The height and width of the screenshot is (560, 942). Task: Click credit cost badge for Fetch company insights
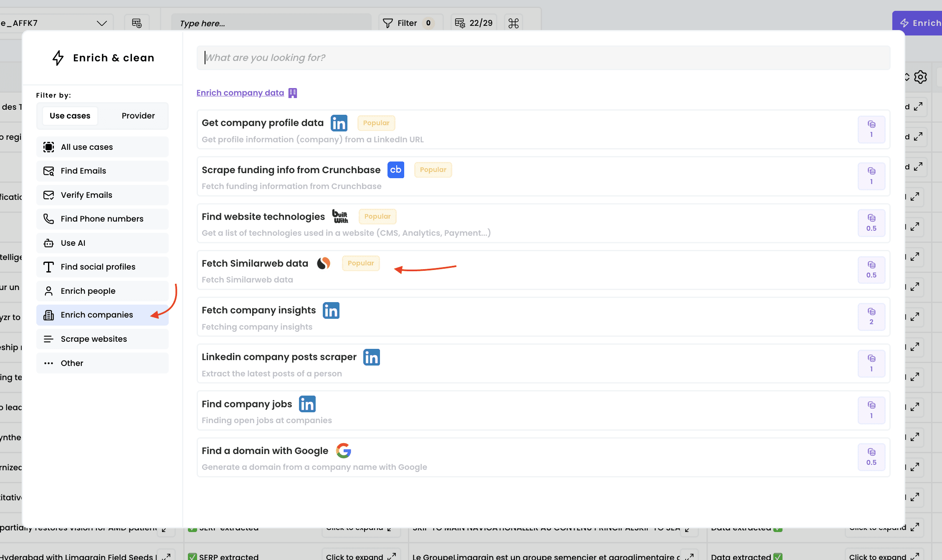tap(871, 317)
